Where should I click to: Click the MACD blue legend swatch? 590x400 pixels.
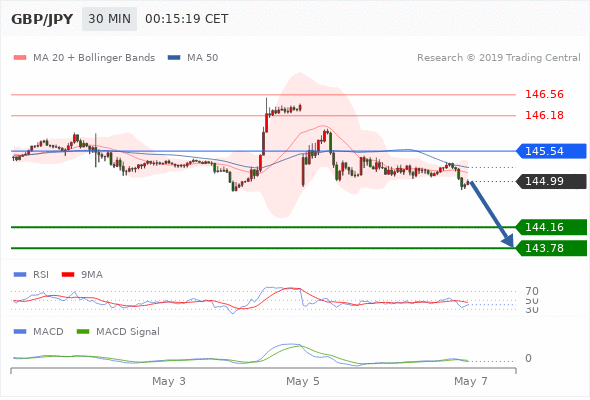tap(20, 332)
